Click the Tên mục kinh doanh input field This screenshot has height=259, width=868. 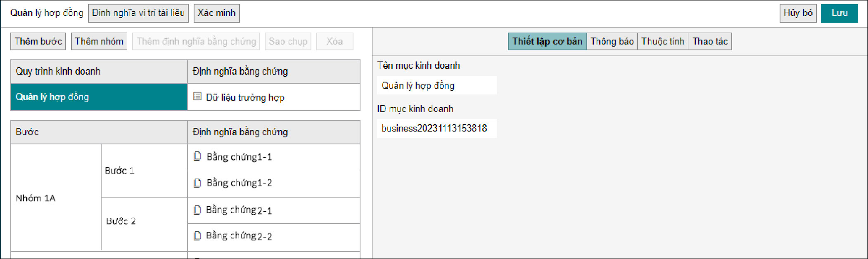(436, 85)
